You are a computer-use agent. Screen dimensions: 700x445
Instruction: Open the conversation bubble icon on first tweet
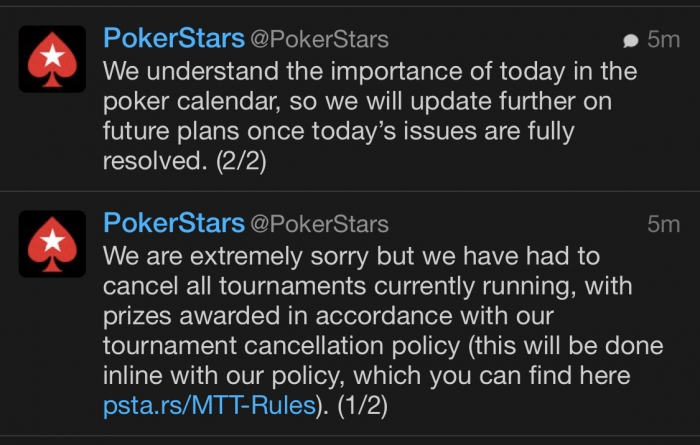click(x=630, y=41)
